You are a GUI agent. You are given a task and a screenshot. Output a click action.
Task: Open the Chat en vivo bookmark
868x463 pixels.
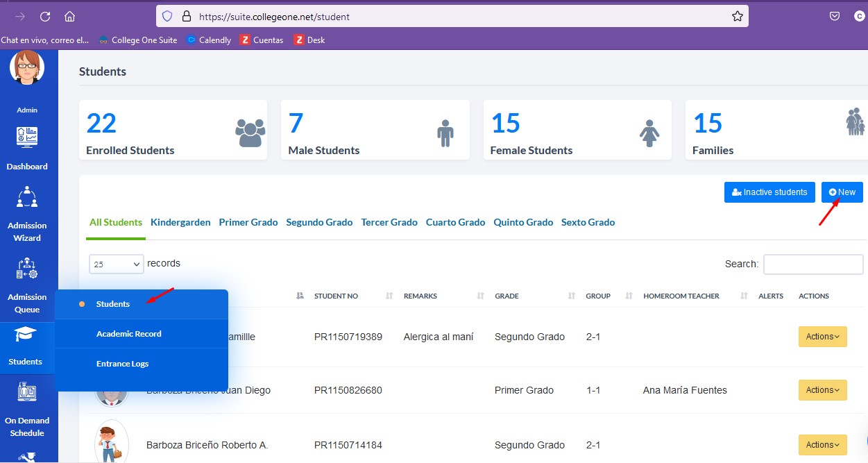click(x=45, y=40)
